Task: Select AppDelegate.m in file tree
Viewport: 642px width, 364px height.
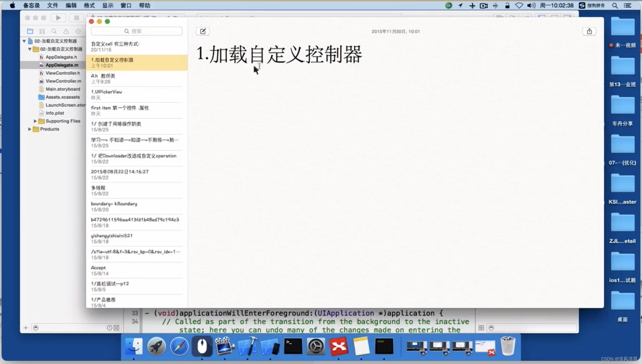Action: [x=61, y=65]
